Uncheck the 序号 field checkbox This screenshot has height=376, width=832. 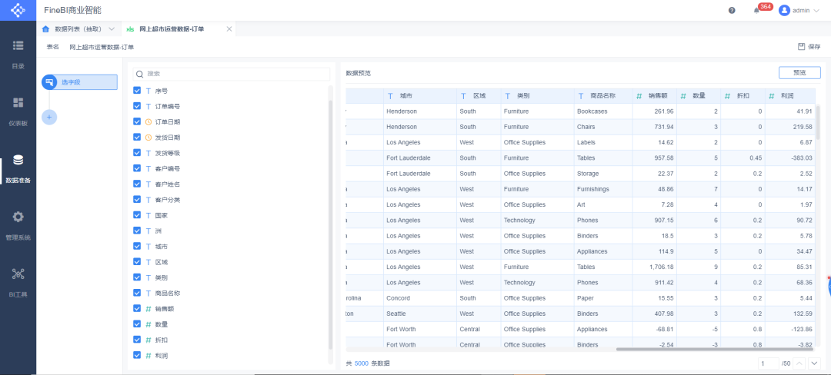pyautogui.click(x=137, y=91)
